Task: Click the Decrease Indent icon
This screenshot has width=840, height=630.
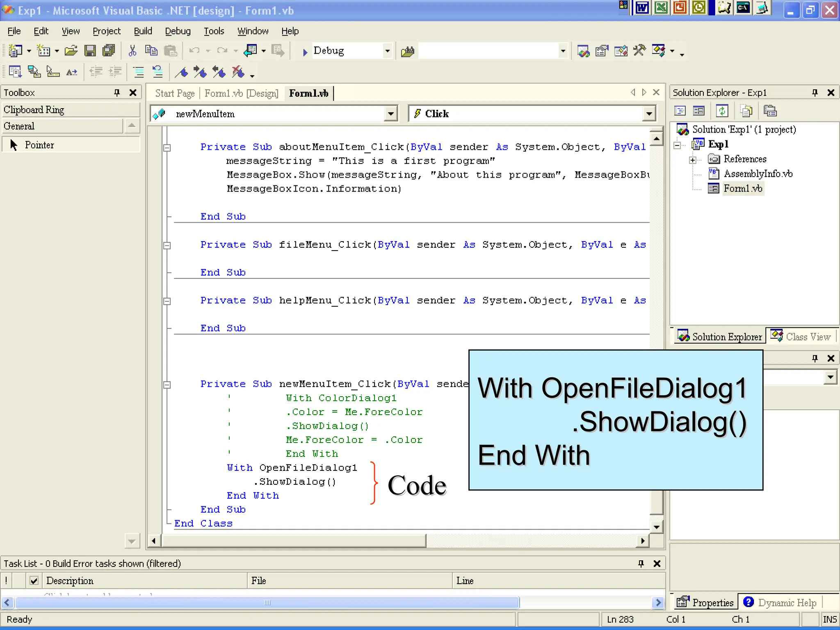Action: point(96,72)
